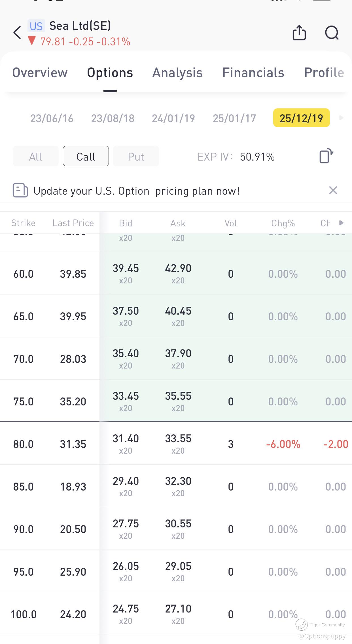Sort by the Strike column header
Screen dimensions: 352x644
(23, 223)
